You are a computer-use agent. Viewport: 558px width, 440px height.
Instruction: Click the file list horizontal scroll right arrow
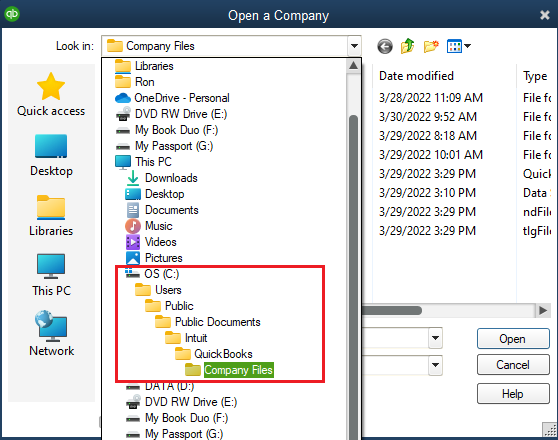542,310
